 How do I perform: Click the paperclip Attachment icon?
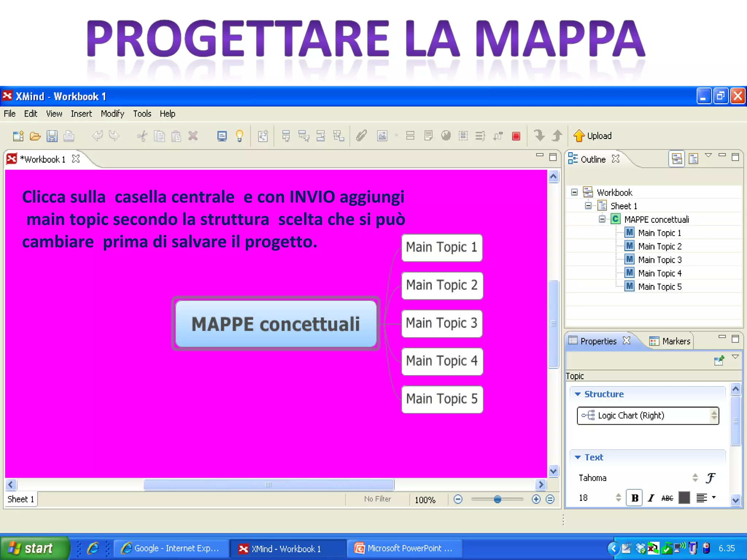pyautogui.click(x=361, y=136)
